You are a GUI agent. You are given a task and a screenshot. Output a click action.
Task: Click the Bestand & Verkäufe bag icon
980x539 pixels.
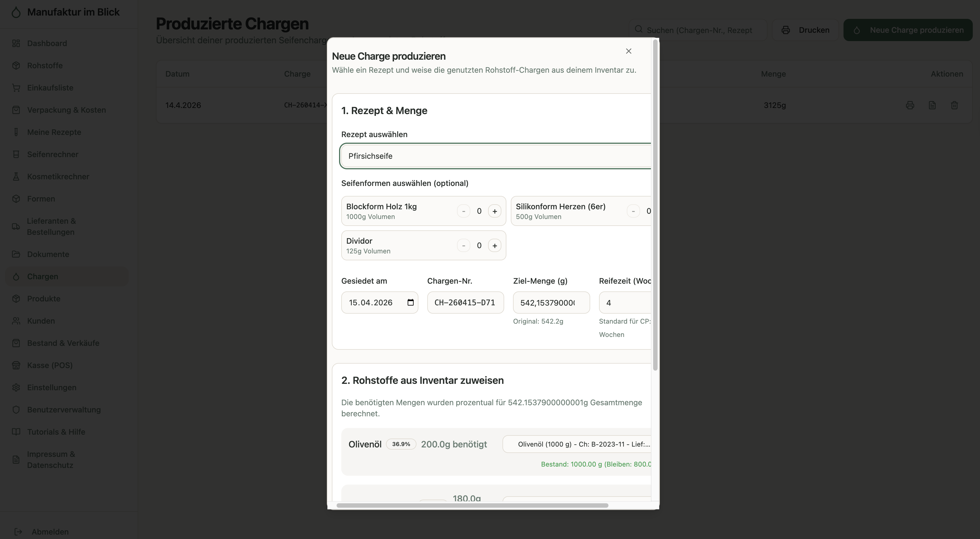pos(16,343)
